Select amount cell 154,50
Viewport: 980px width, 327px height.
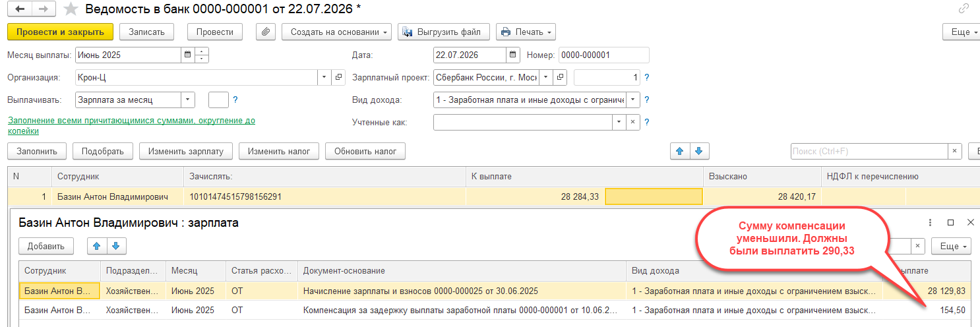click(x=927, y=309)
